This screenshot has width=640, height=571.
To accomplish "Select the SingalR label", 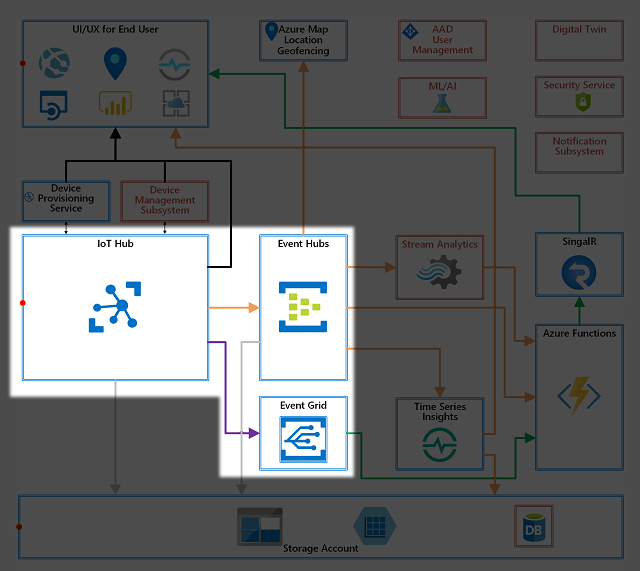I will pyautogui.click(x=579, y=242).
